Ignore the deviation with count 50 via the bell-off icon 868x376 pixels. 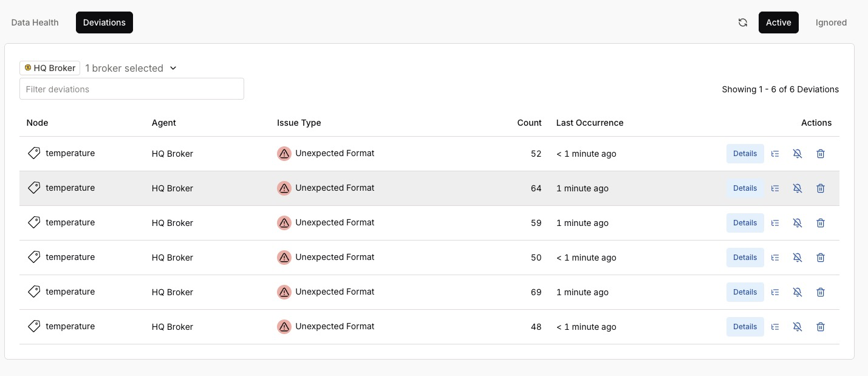click(798, 258)
